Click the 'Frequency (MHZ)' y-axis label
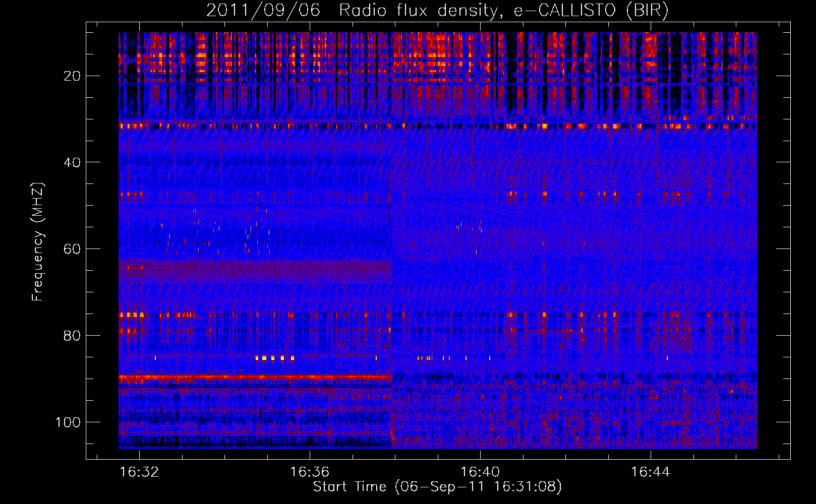816x504 pixels. click(38, 242)
